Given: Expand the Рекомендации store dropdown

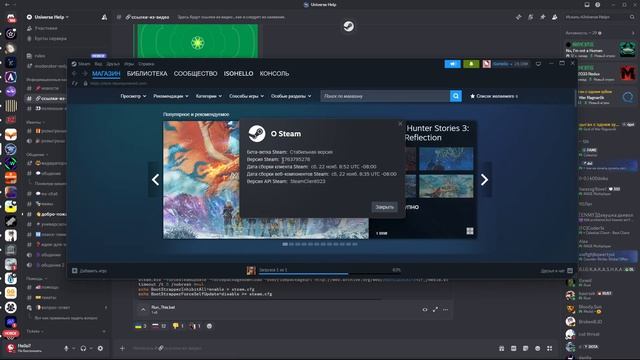Looking at the screenshot, I should 171,96.
